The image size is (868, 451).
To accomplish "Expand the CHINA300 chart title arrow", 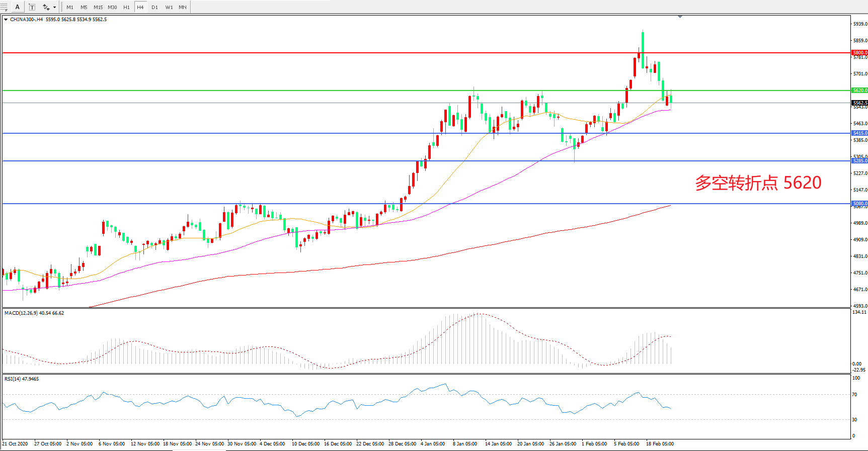I will click(x=6, y=20).
